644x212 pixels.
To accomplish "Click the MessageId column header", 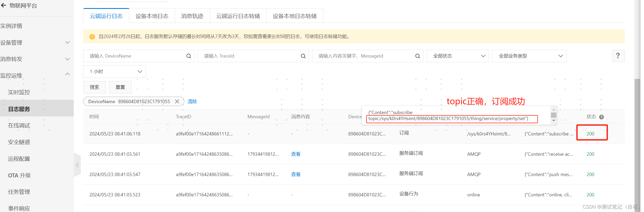I will (x=258, y=116).
